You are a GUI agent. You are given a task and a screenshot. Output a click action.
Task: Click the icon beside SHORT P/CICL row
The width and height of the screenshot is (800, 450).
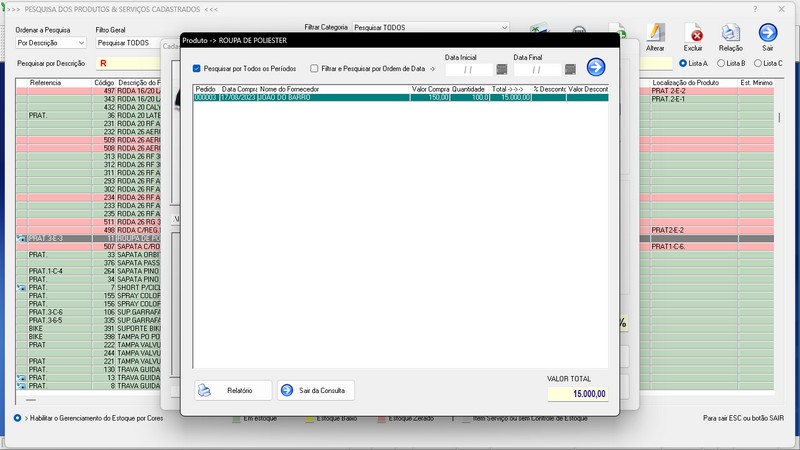(21, 288)
